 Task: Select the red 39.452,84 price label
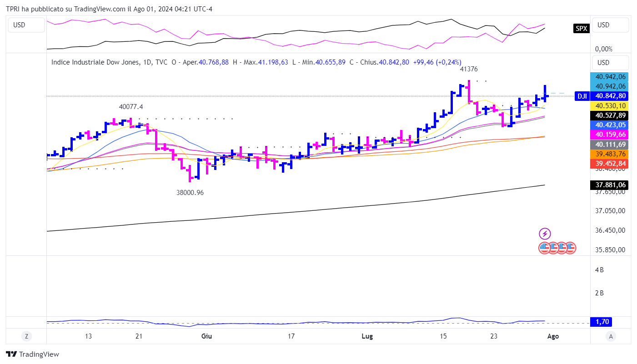pyautogui.click(x=609, y=164)
